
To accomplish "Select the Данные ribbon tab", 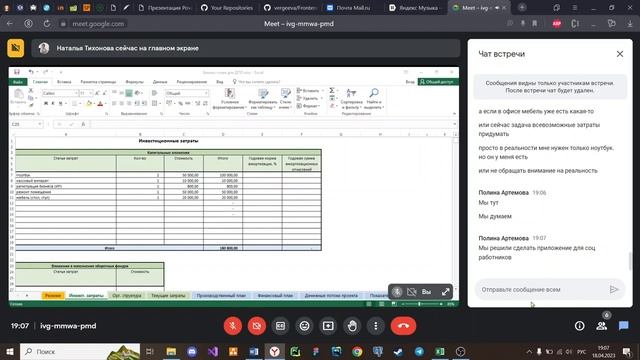I will (160, 82).
